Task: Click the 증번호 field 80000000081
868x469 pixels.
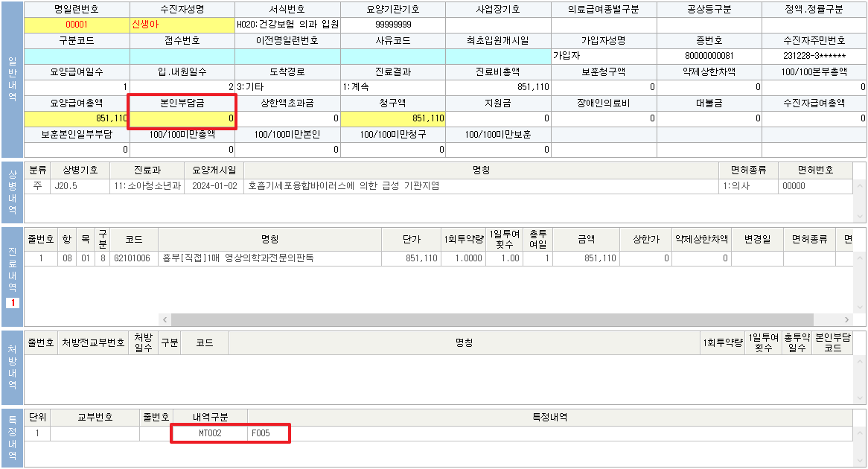Action: coord(709,56)
